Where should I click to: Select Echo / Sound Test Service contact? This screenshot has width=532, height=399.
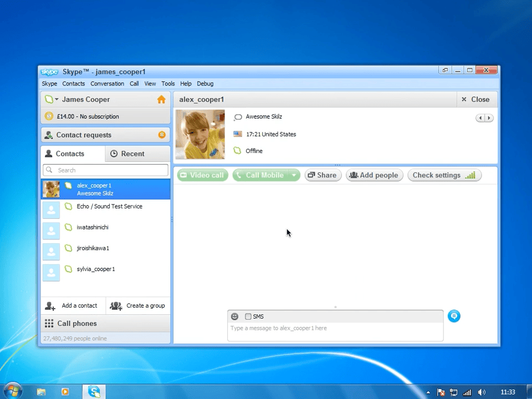[x=105, y=210]
